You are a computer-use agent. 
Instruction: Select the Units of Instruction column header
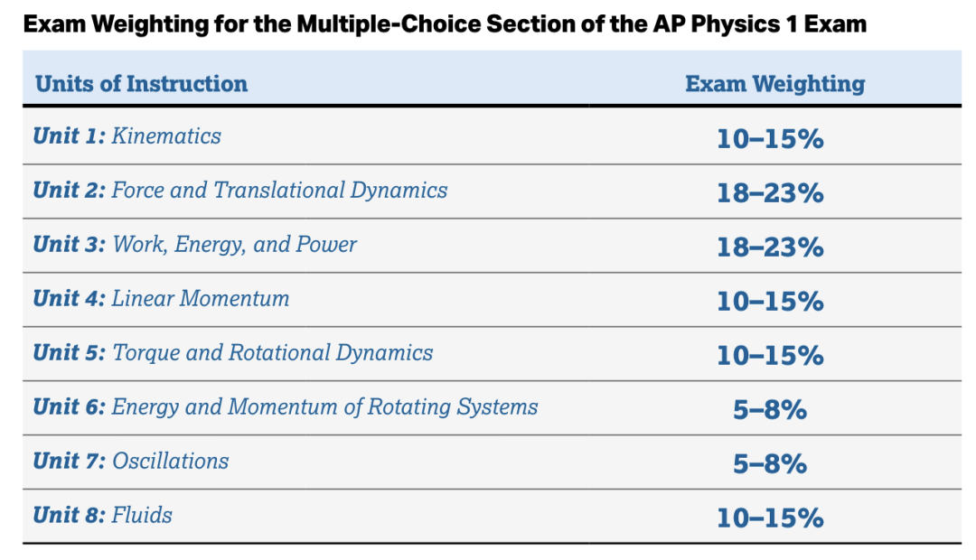pyautogui.click(x=141, y=84)
